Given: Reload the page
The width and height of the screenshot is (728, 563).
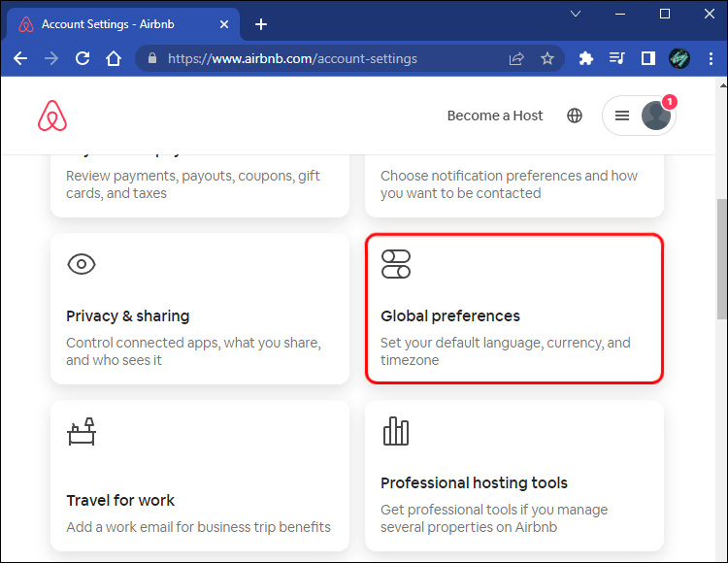Looking at the screenshot, I should (82, 58).
